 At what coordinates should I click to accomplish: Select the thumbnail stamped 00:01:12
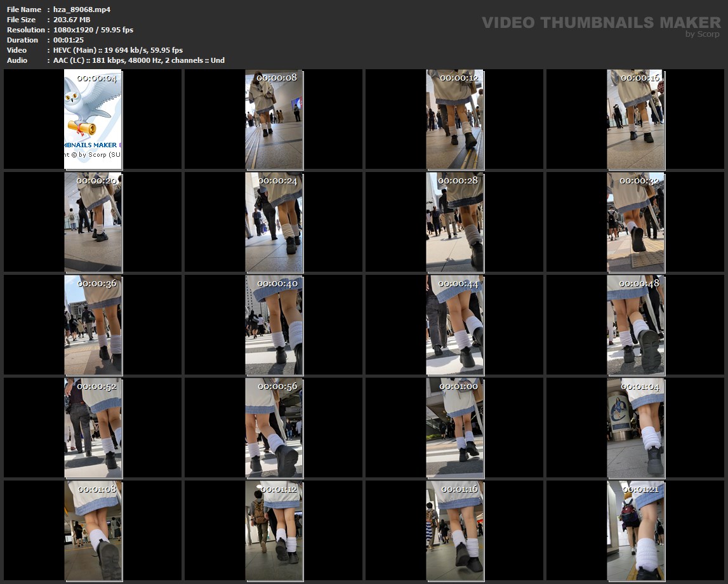[274, 531]
